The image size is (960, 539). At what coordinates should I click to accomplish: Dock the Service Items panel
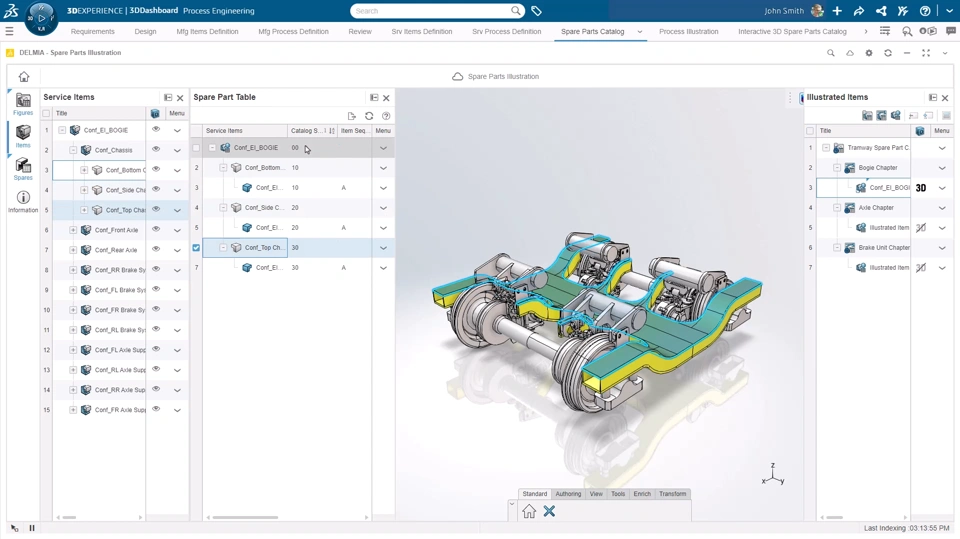[168, 97]
